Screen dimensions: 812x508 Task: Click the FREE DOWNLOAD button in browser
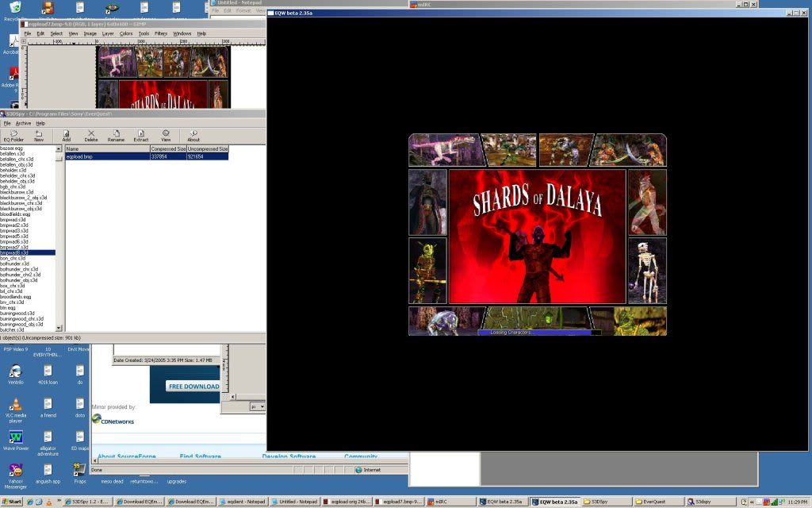[x=193, y=387]
